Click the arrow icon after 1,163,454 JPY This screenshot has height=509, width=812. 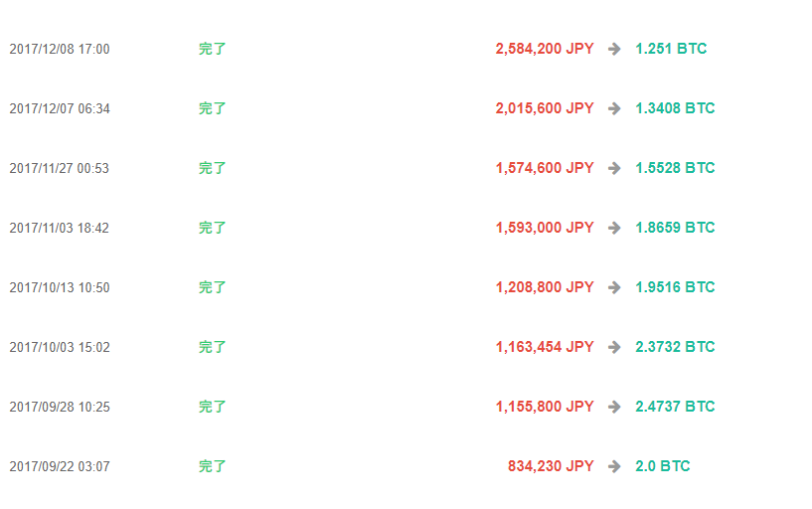(x=614, y=347)
